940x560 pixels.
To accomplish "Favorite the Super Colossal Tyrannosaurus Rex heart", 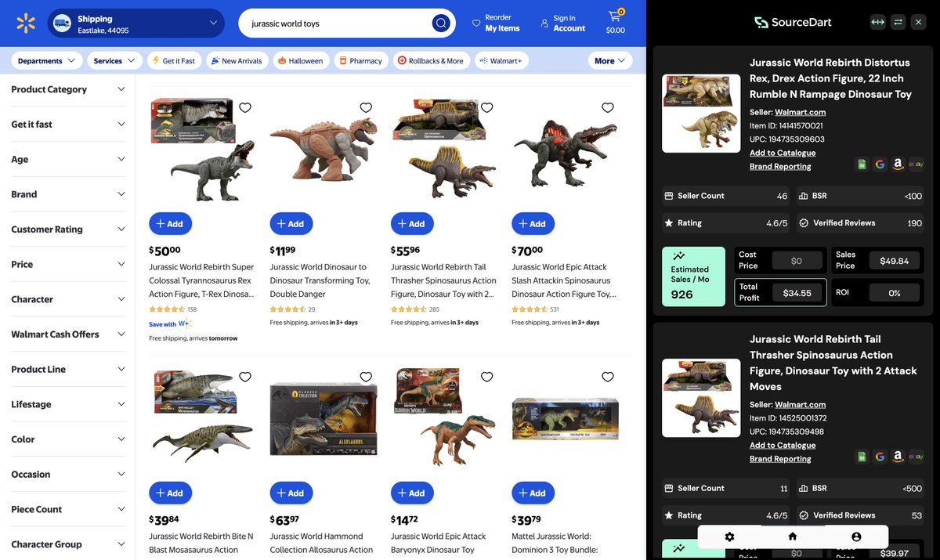I will (x=245, y=108).
